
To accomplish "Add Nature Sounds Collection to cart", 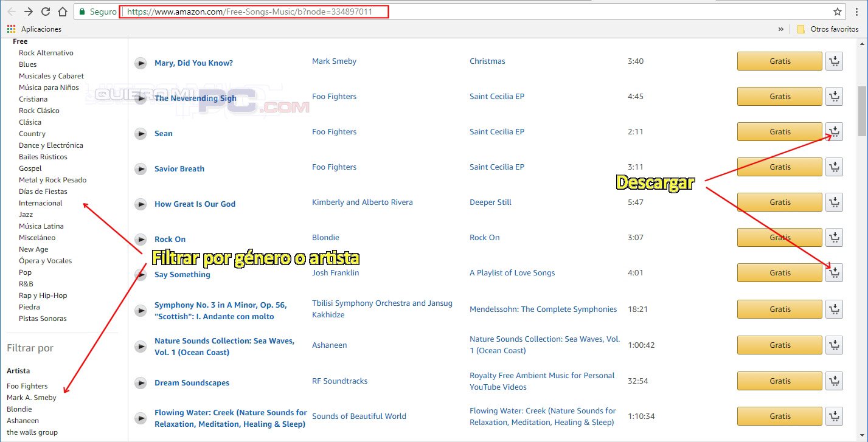I will [x=834, y=345].
